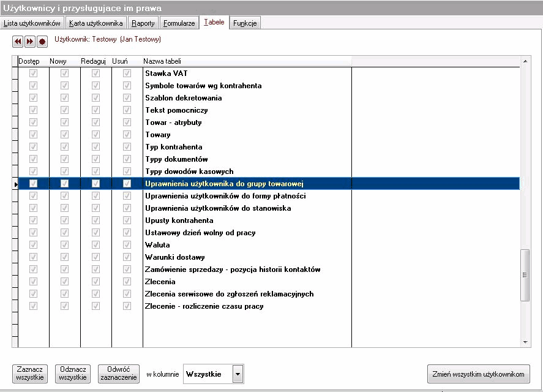543x392 pixels.
Task: Open the Raporty tab
Action: click(143, 23)
